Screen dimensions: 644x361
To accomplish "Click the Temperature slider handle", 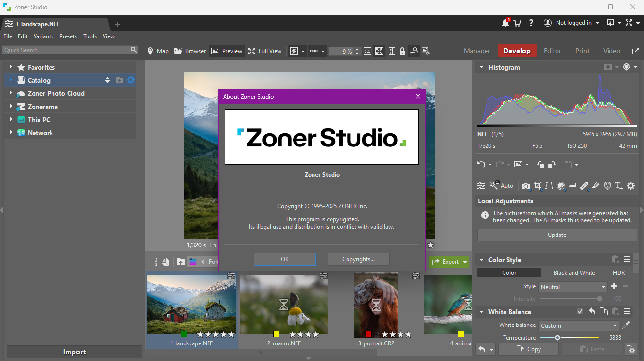I will 557,338.
